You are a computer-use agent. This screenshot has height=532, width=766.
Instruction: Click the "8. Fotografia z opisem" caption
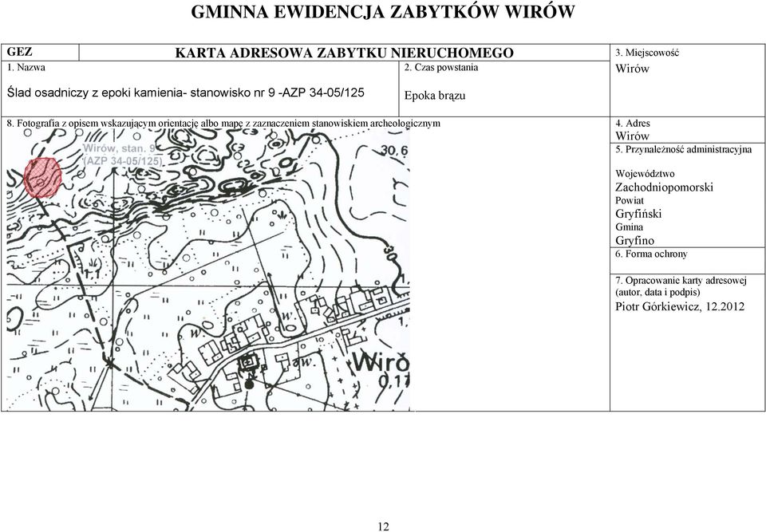[x=223, y=123]
